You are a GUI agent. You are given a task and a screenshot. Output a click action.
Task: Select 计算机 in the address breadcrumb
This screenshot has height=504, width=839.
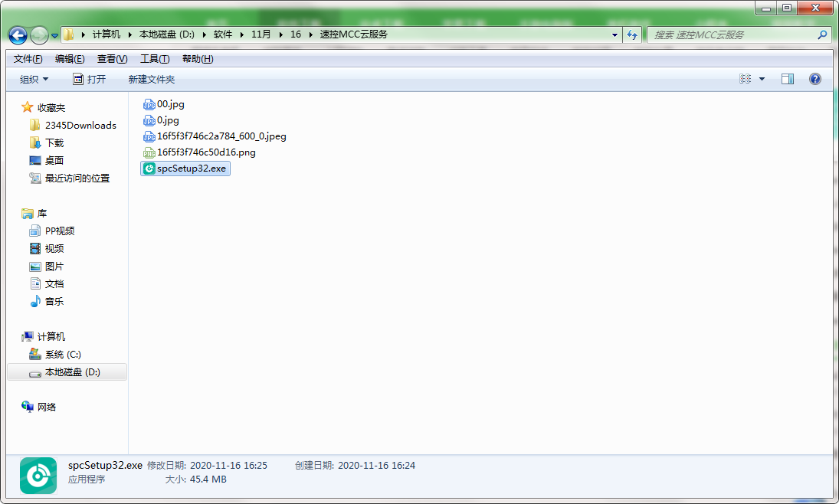point(106,34)
